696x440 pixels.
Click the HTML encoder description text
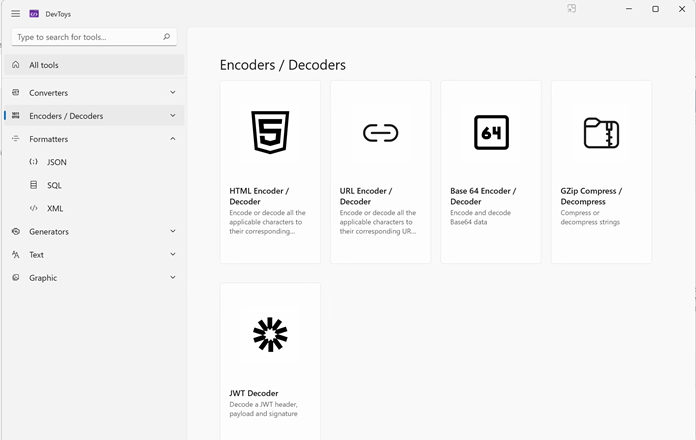[x=267, y=222]
